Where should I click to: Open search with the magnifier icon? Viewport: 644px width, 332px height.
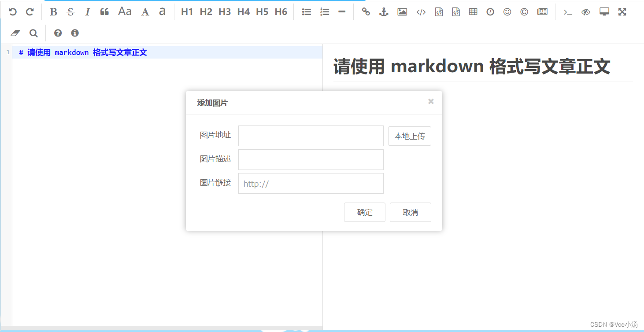point(33,33)
